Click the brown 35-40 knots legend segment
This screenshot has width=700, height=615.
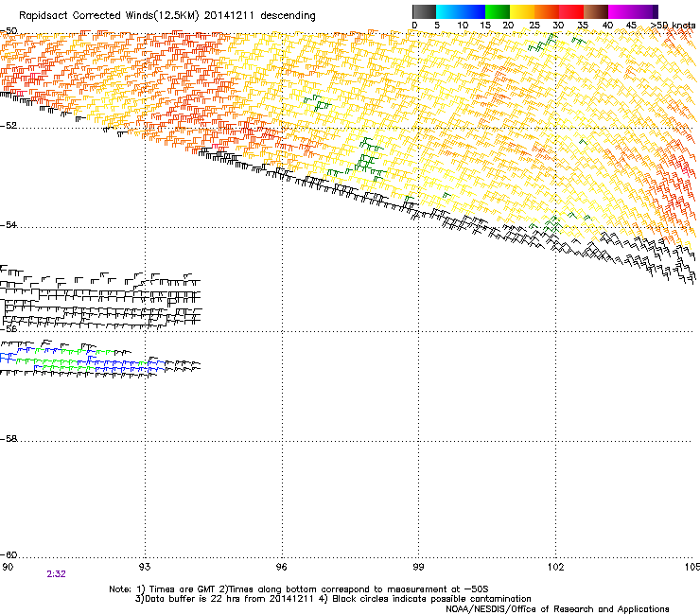pos(596,11)
